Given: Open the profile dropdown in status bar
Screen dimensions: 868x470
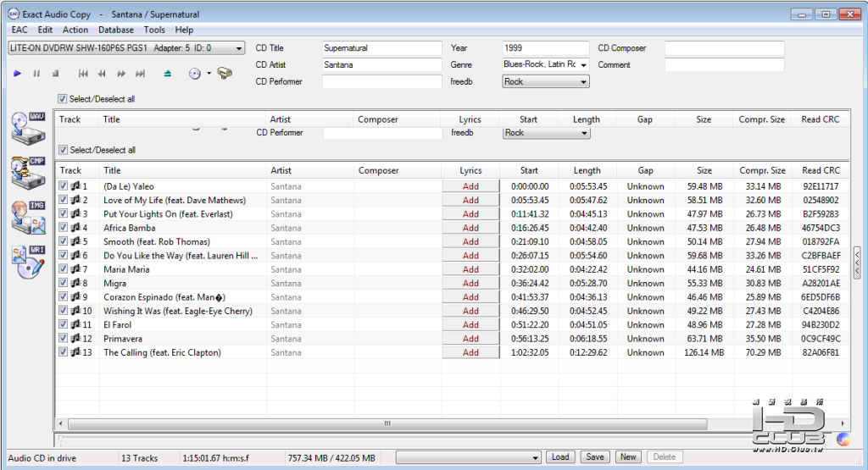Looking at the screenshot, I should [468, 457].
